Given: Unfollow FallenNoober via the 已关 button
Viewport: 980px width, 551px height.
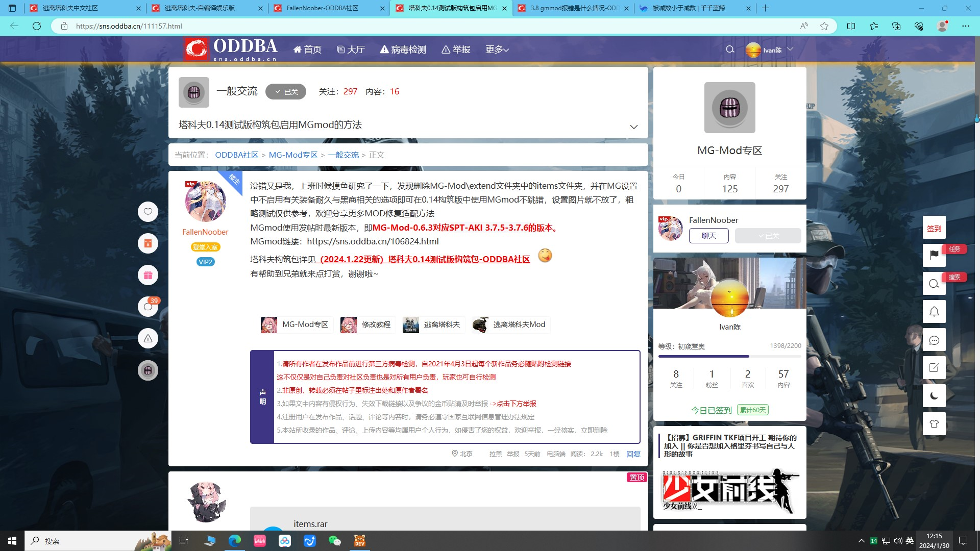Looking at the screenshot, I should tap(768, 236).
